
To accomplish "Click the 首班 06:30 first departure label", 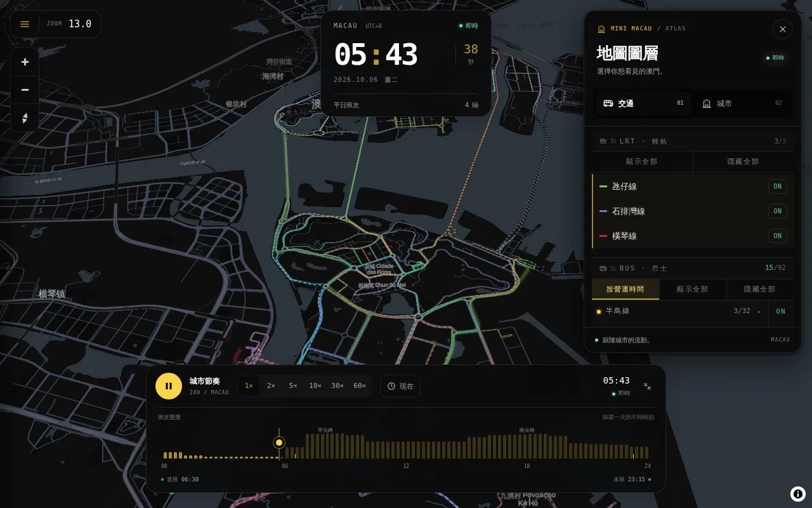I will [180, 479].
